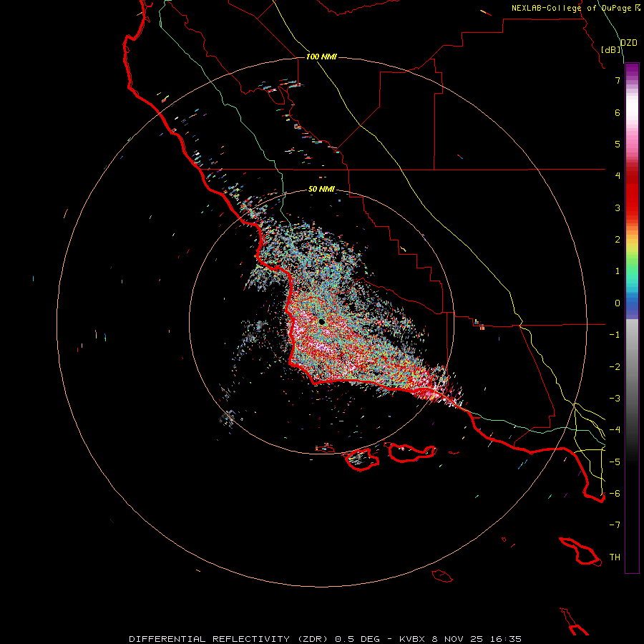Click the [dB] units label
The image size is (644, 644).
[611, 49]
